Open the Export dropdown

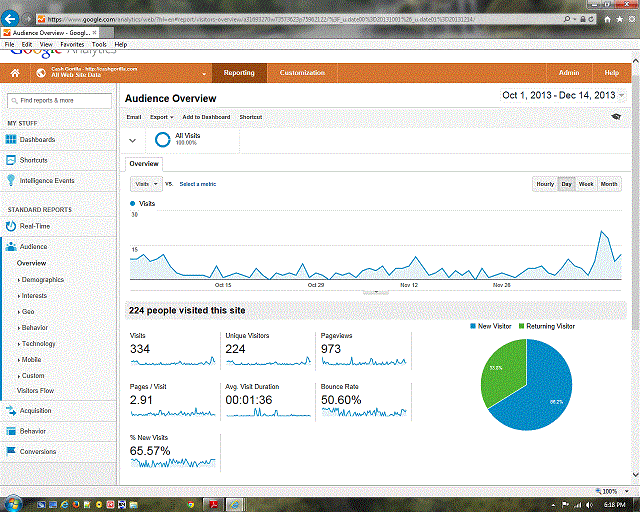coord(162,117)
